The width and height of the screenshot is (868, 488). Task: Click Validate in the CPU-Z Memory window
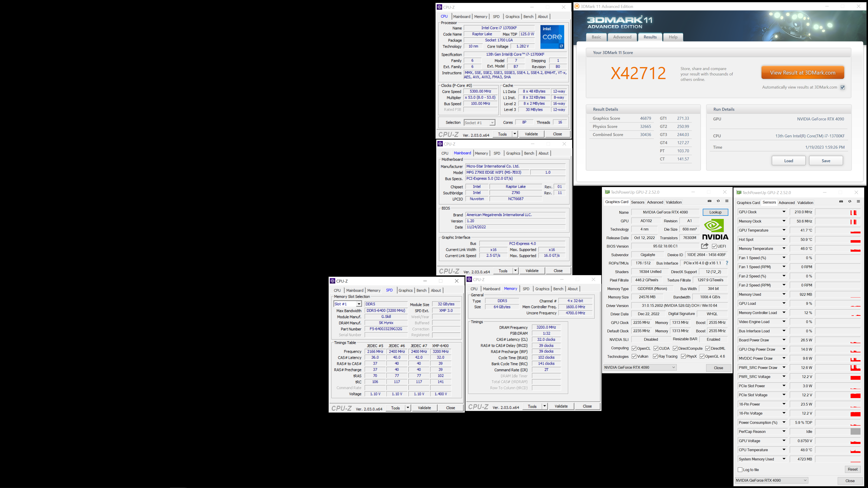coord(561,406)
